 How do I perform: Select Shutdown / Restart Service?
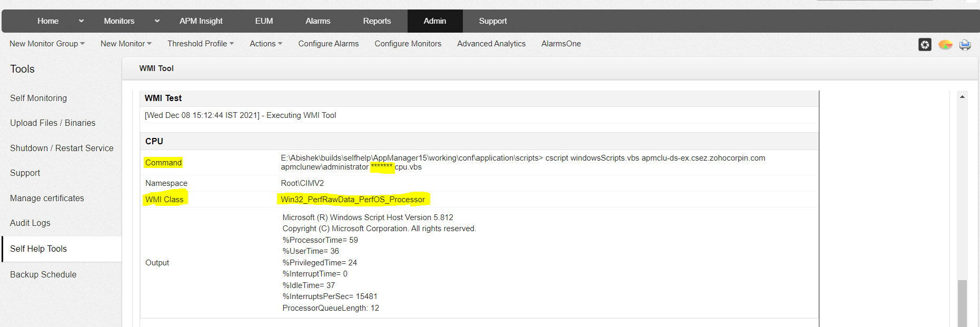62,148
